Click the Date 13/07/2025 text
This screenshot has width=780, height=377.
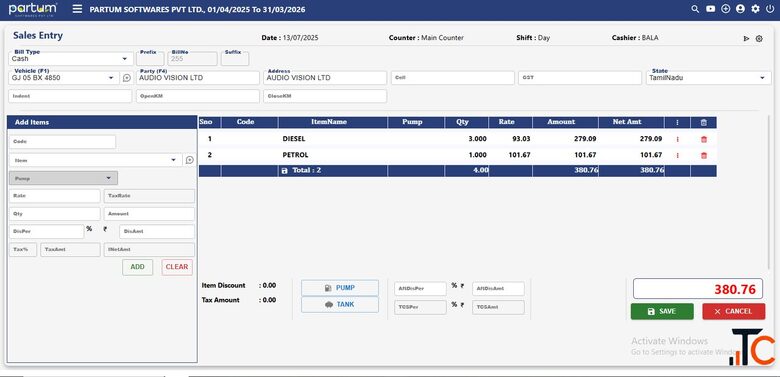point(290,38)
